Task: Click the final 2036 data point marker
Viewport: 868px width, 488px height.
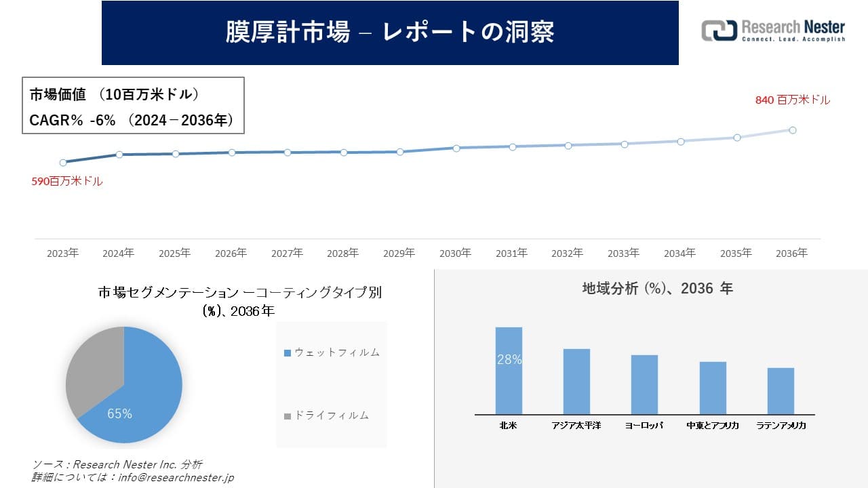Action: click(791, 129)
